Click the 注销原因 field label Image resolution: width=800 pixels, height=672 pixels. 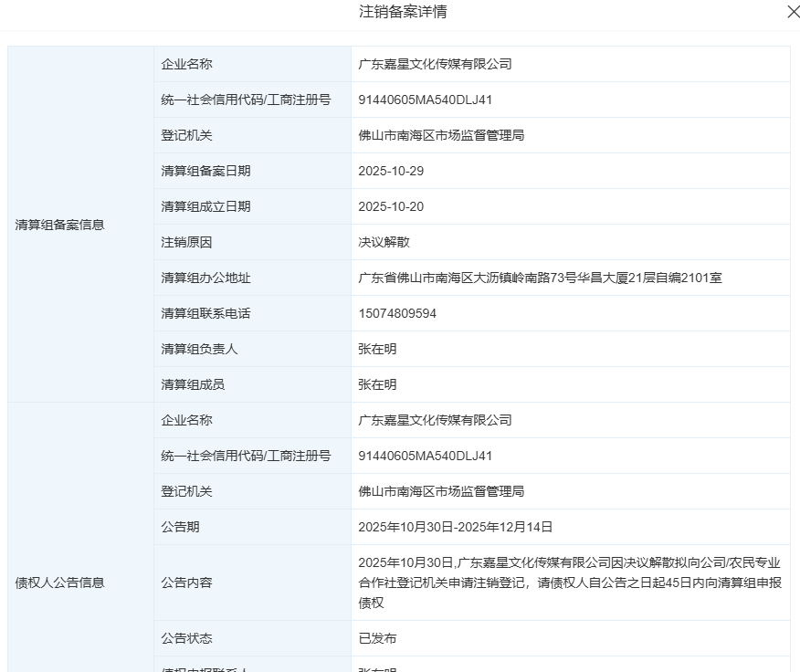click(186, 242)
